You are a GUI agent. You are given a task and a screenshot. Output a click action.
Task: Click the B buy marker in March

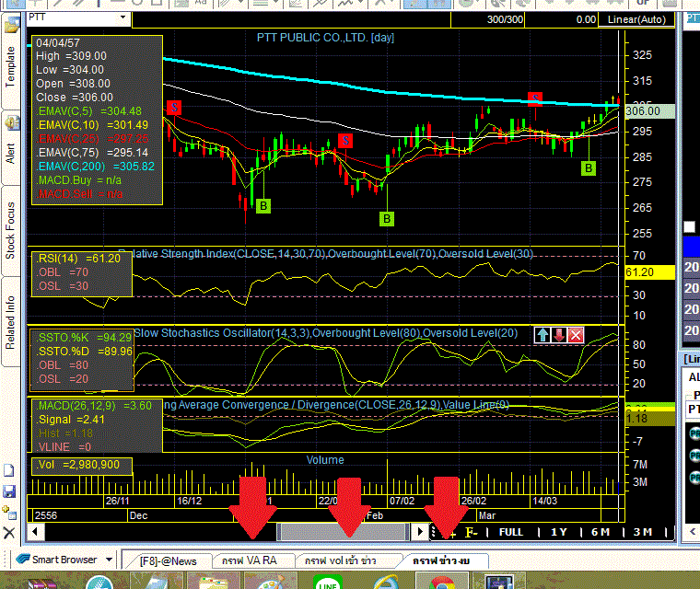click(589, 168)
